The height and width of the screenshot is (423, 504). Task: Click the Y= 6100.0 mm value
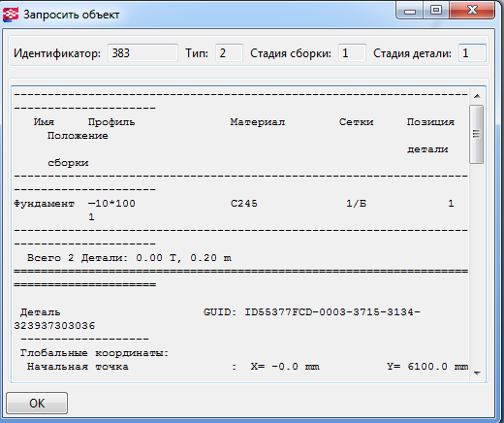tap(427, 367)
